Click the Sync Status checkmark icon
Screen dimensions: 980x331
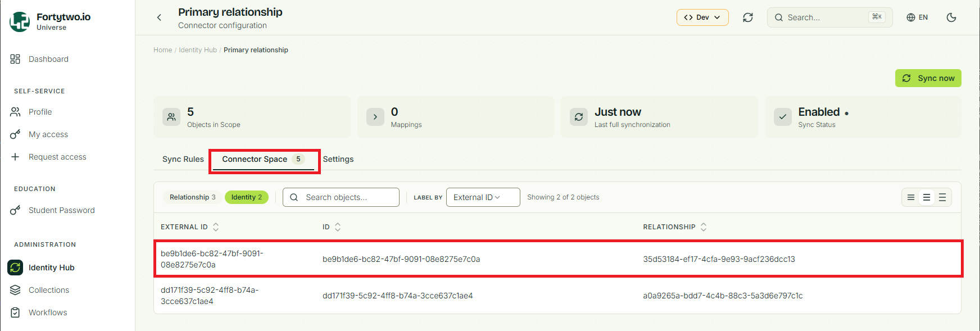(x=783, y=117)
